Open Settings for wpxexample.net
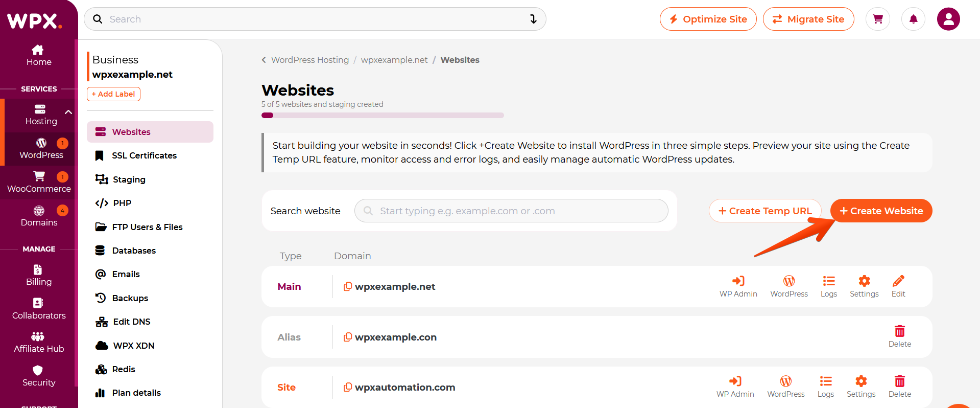 click(864, 286)
